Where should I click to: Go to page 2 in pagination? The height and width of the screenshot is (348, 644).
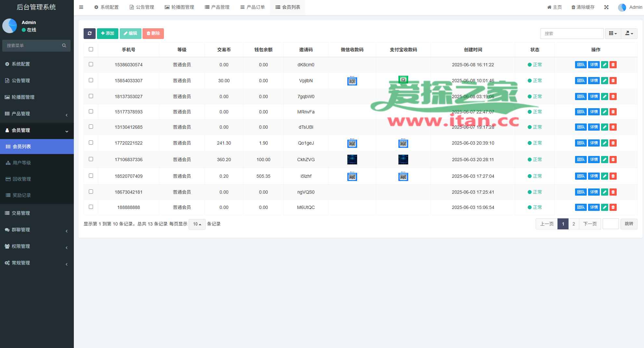573,224
